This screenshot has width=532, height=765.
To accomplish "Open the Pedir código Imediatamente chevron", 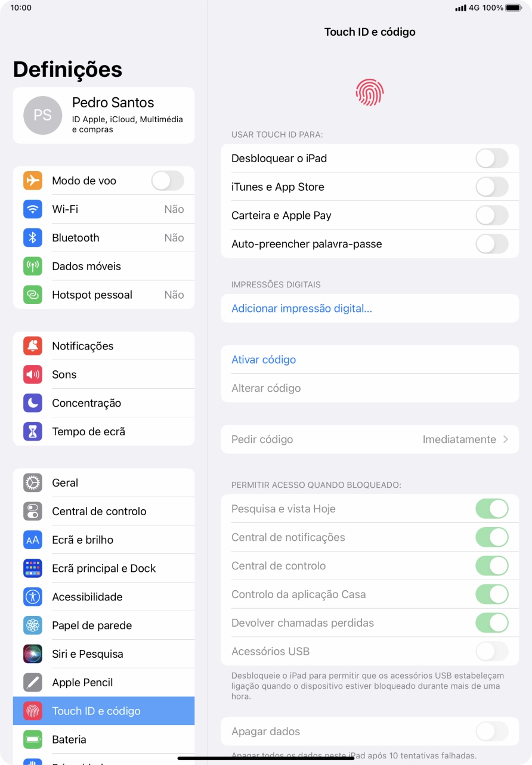I will (x=505, y=439).
